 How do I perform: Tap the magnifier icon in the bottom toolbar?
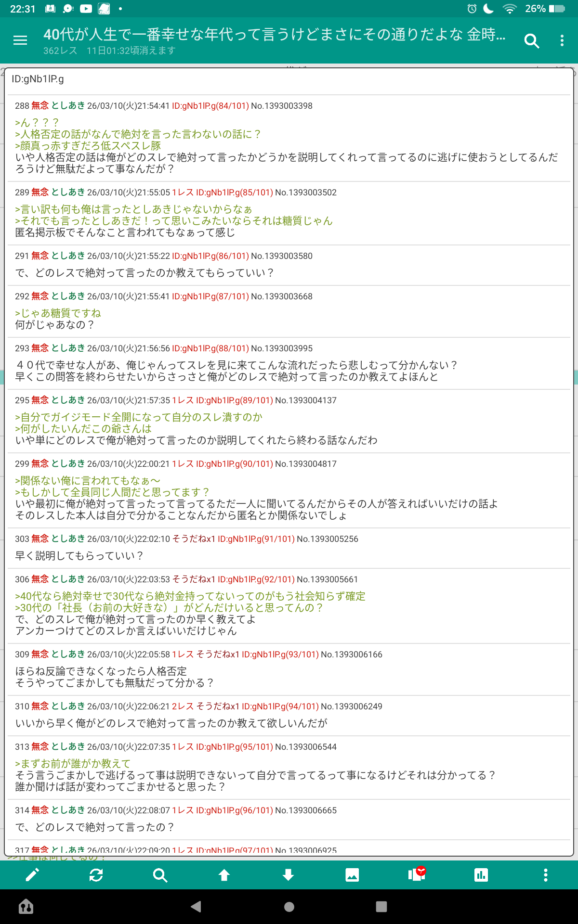[160, 874]
